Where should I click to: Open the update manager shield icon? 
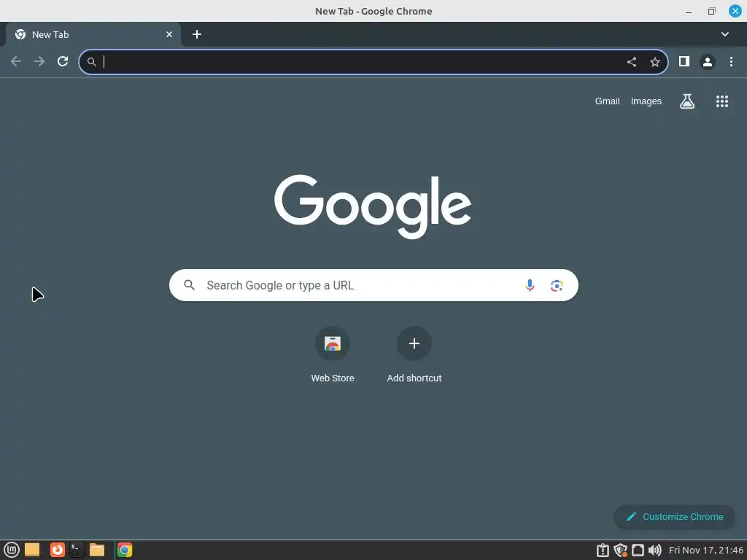620,551
